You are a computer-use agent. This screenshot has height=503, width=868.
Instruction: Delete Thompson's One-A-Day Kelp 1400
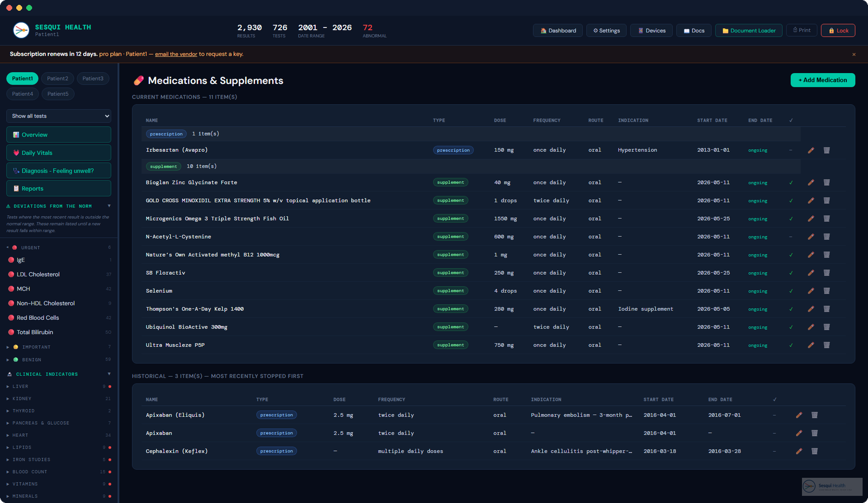[x=827, y=309]
